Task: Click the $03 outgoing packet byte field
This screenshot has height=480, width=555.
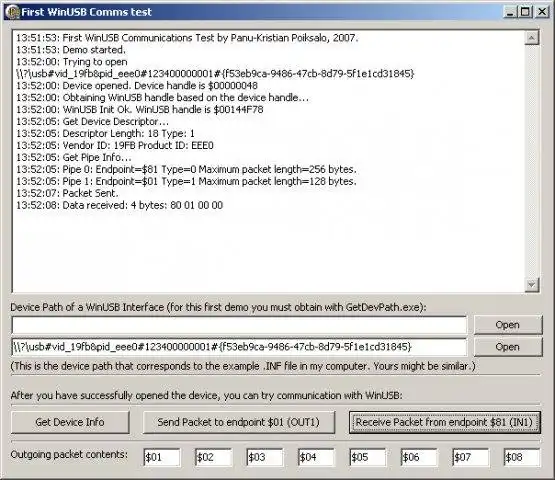Action: coord(265,457)
